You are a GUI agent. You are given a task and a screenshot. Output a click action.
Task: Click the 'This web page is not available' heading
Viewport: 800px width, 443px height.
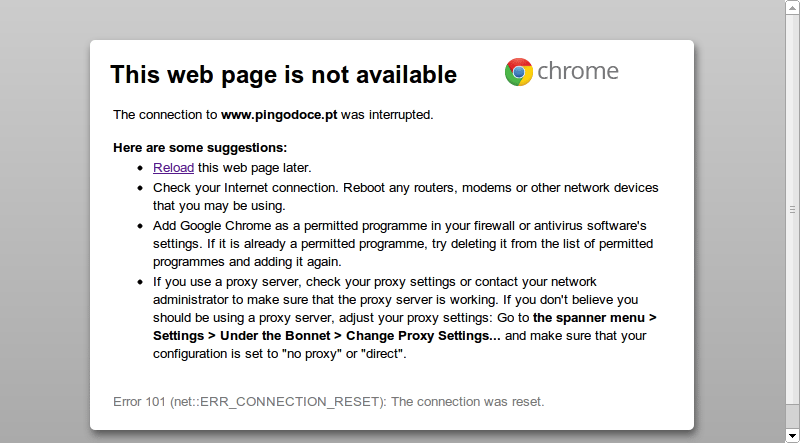click(284, 75)
